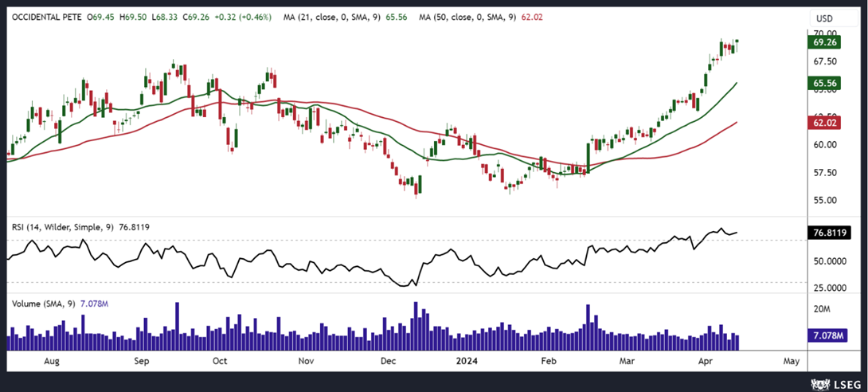Image resolution: width=868 pixels, height=392 pixels.
Task: Click the 25.0000 RSI axis label
Action: [x=829, y=288]
